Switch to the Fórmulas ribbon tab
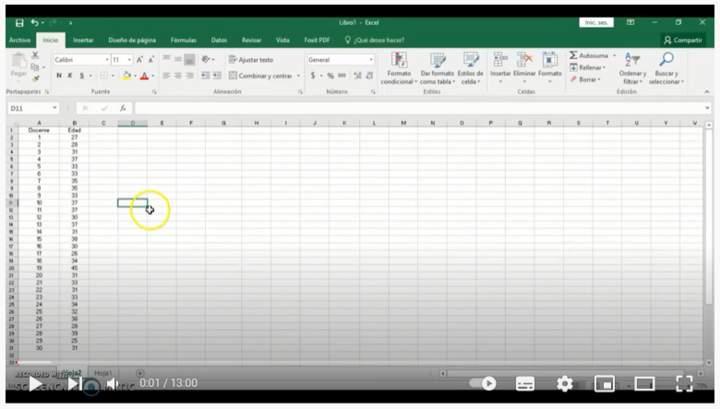The height and width of the screenshot is (409, 720). pos(183,40)
